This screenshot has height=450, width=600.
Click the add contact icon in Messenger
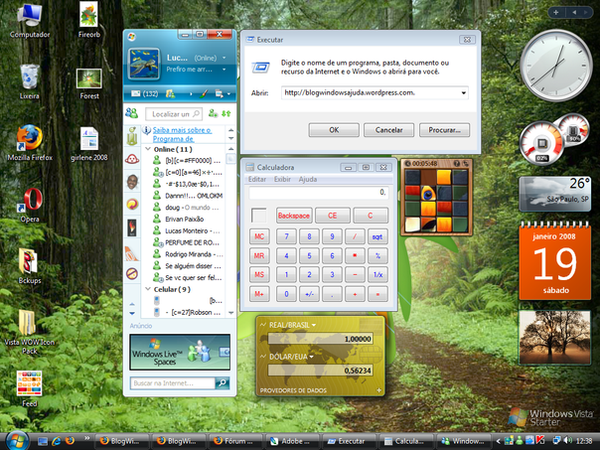coord(213,113)
